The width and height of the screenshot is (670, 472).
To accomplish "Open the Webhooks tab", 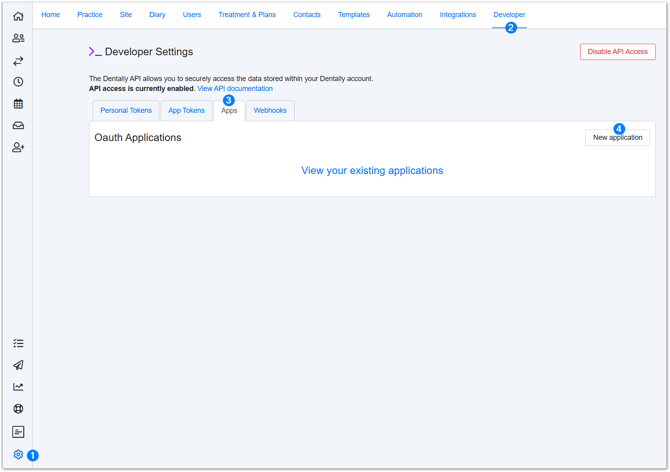I will tap(270, 111).
